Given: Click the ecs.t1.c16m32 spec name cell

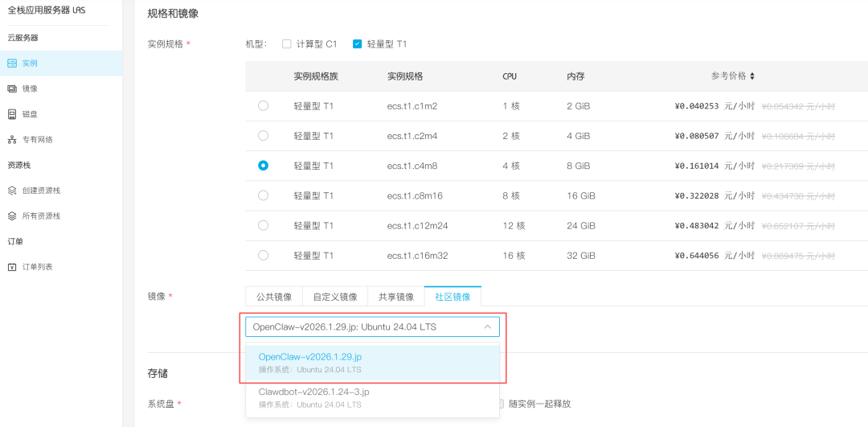Looking at the screenshot, I should point(417,255).
